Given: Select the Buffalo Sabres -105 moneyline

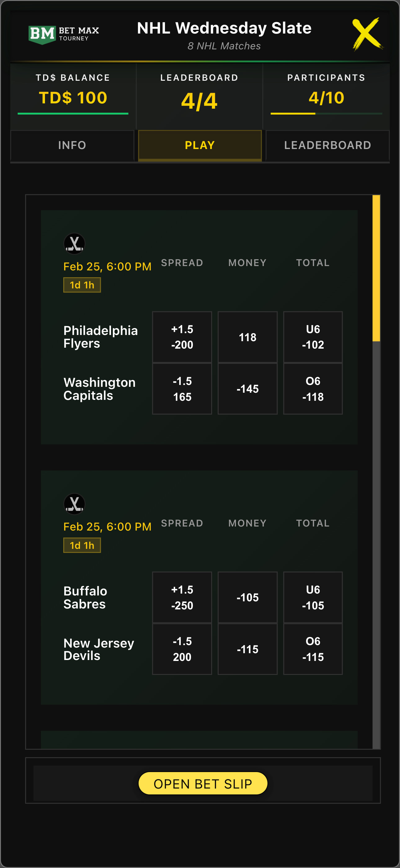Looking at the screenshot, I should tap(247, 597).
